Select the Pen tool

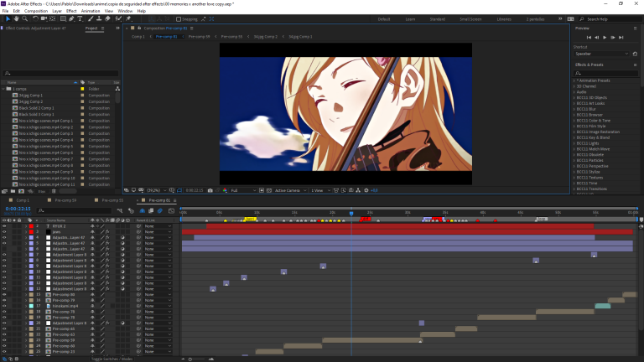(x=71, y=19)
